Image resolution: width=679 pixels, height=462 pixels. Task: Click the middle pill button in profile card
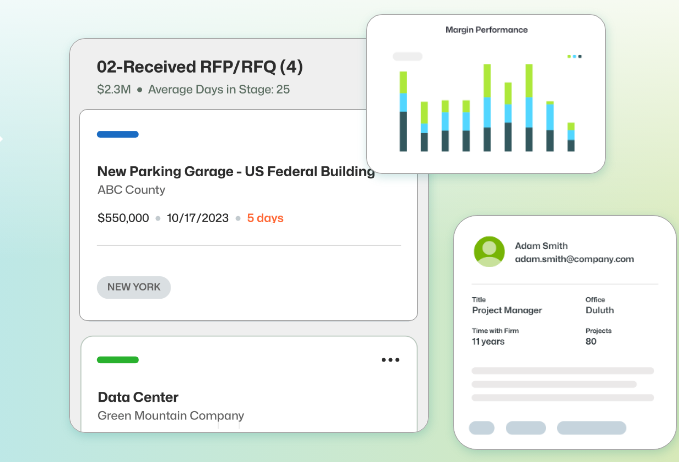pyautogui.click(x=526, y=428)
